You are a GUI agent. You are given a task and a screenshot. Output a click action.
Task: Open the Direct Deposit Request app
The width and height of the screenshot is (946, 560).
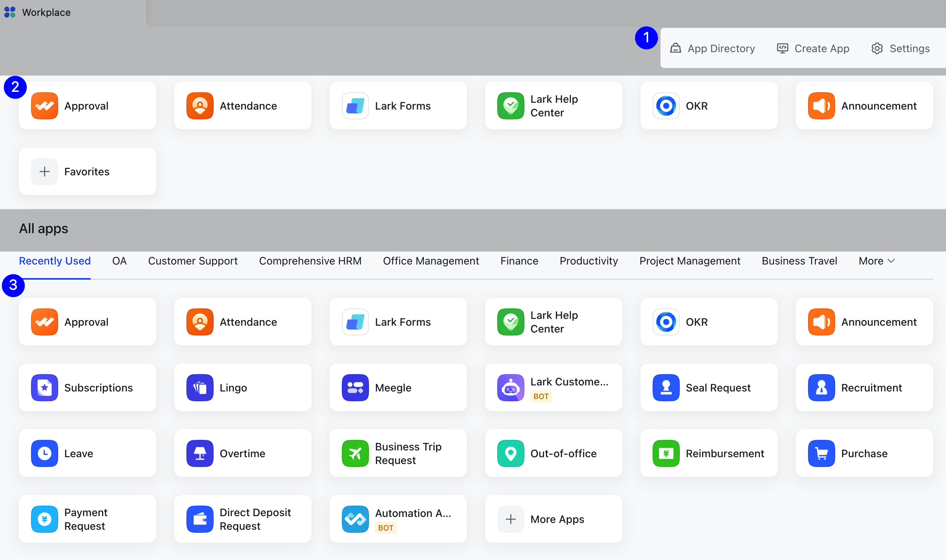pos(243,519)
